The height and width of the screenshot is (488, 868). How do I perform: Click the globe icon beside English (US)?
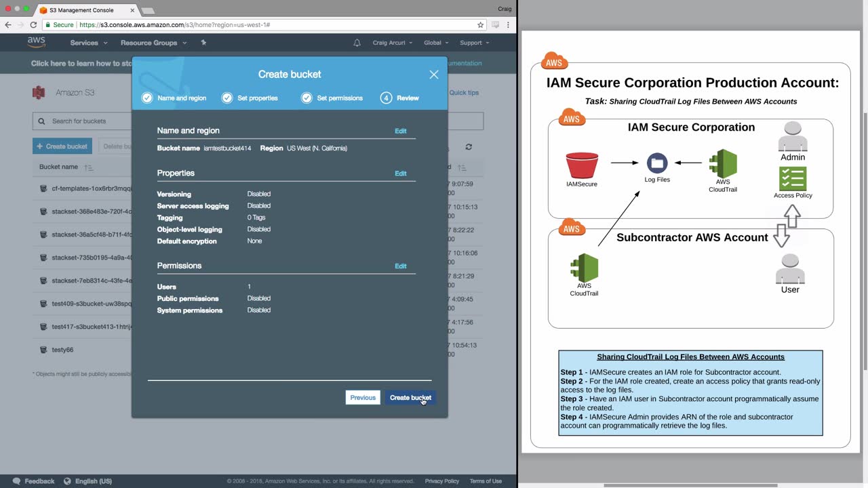coord(67,481)
